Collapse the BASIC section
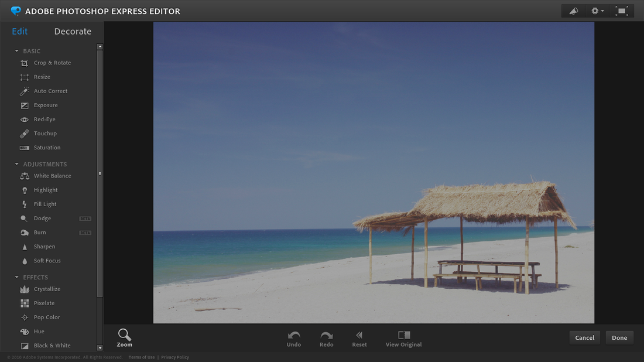The image size is (644, 362). [x=17, y=51]
